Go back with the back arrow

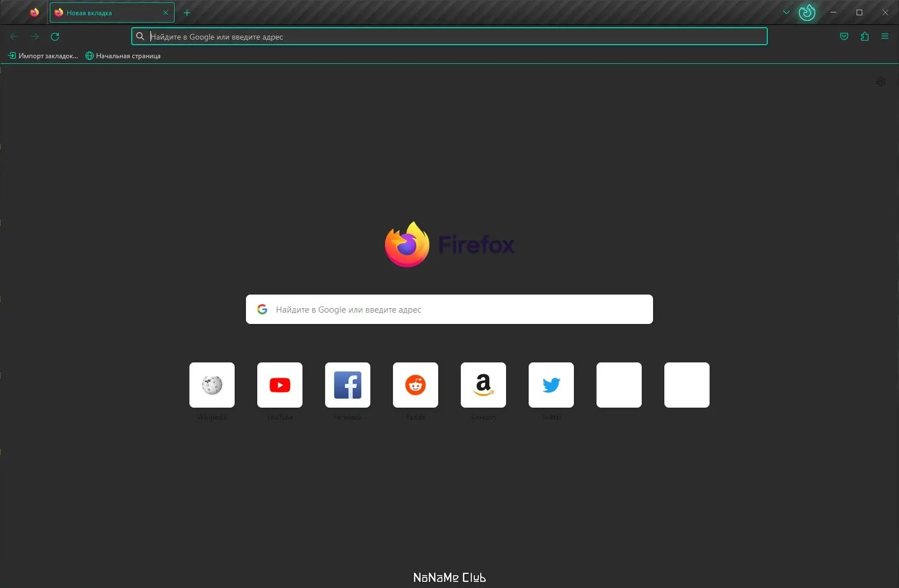point(14,37)
